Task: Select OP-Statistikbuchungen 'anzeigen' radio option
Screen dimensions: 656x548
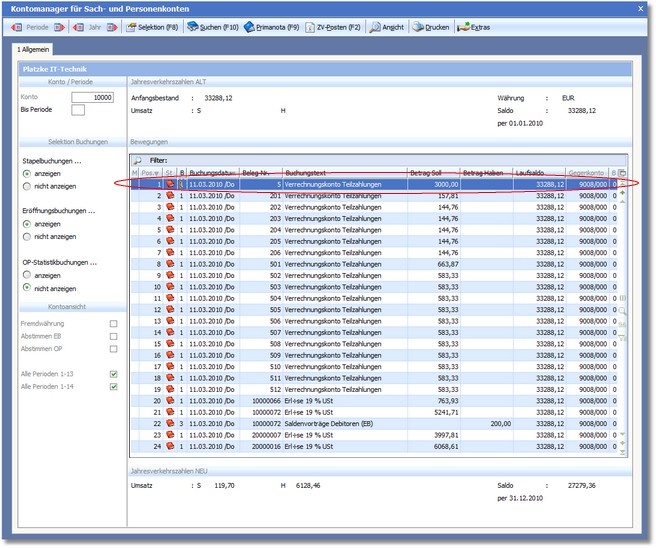Action: (27, 275)
